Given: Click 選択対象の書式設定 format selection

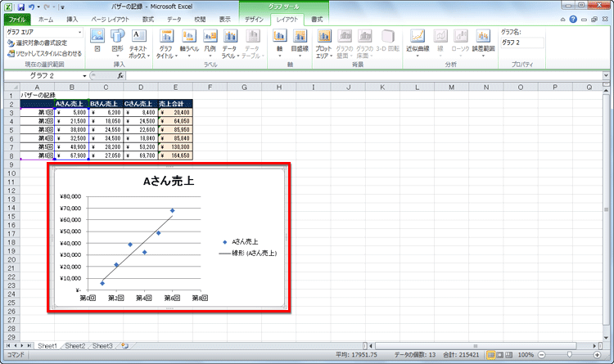Looking at the screenshot, I should coord(38,43).
